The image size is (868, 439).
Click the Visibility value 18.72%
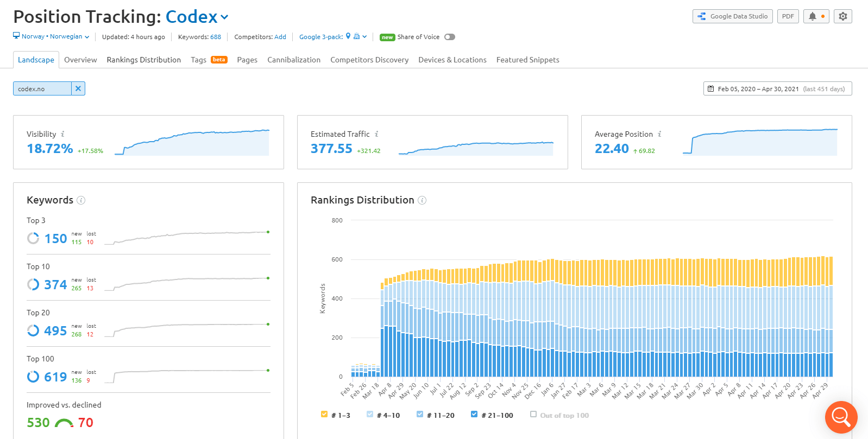click(x=50, y=149)
